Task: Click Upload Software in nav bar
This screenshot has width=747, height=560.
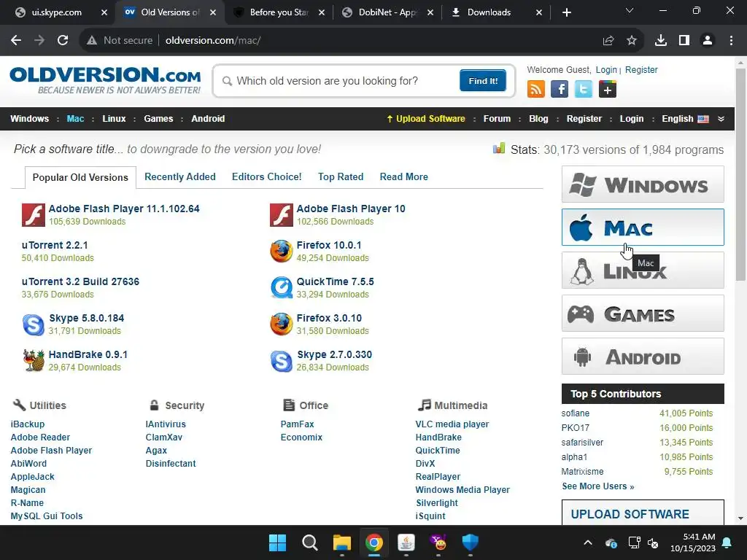Action: [426, 119]
